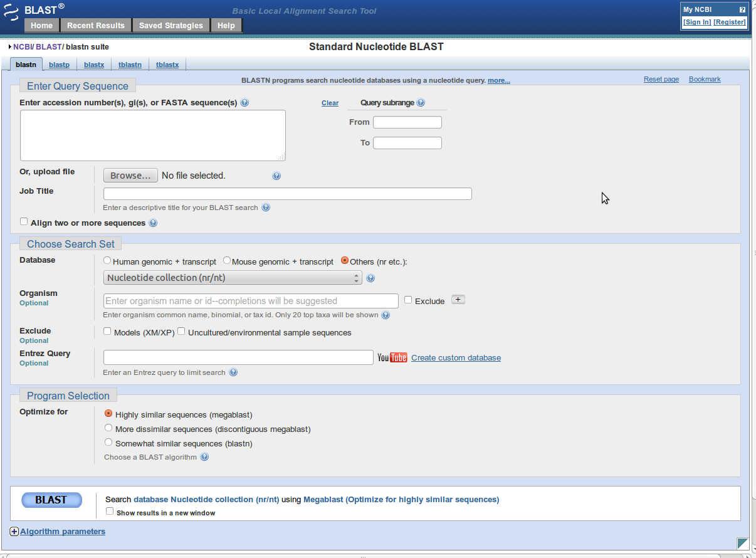Expand the Algorithm parameters section

(63, 532)
